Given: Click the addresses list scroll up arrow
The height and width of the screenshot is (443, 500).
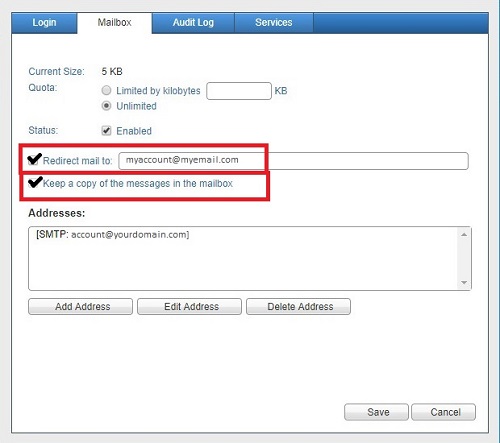Looking at the screenshot, I should tap(464, 235).
